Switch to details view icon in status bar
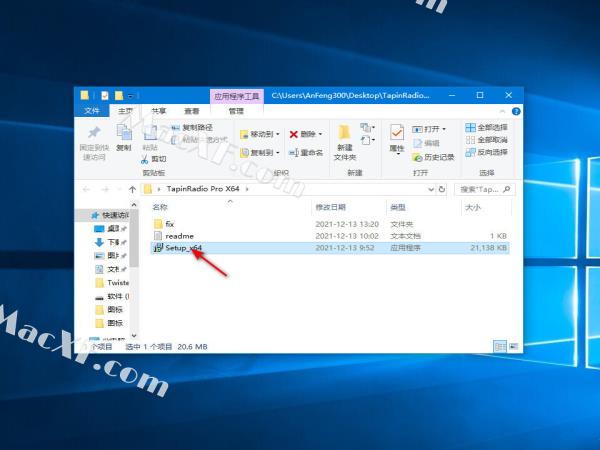The width and height of the screenshot is (600, 450). (x=500, y=347)
